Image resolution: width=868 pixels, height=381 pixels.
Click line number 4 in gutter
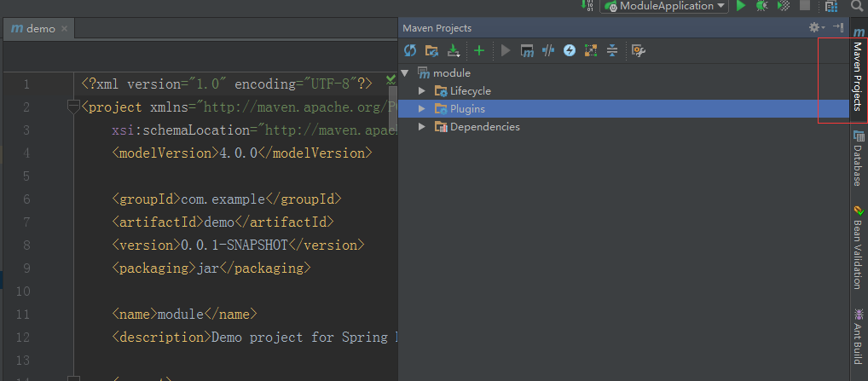point(26,153)
